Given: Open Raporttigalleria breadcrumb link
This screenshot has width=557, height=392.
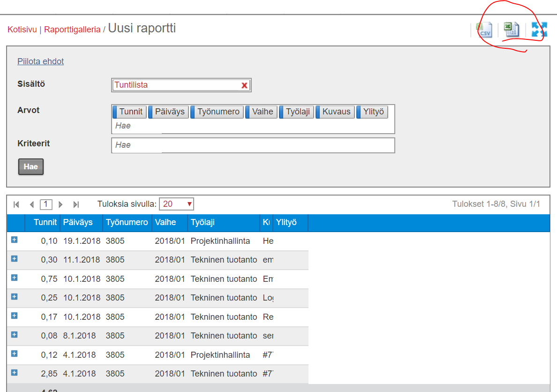Looking at the screenshot, I should (x=72, y=30).
